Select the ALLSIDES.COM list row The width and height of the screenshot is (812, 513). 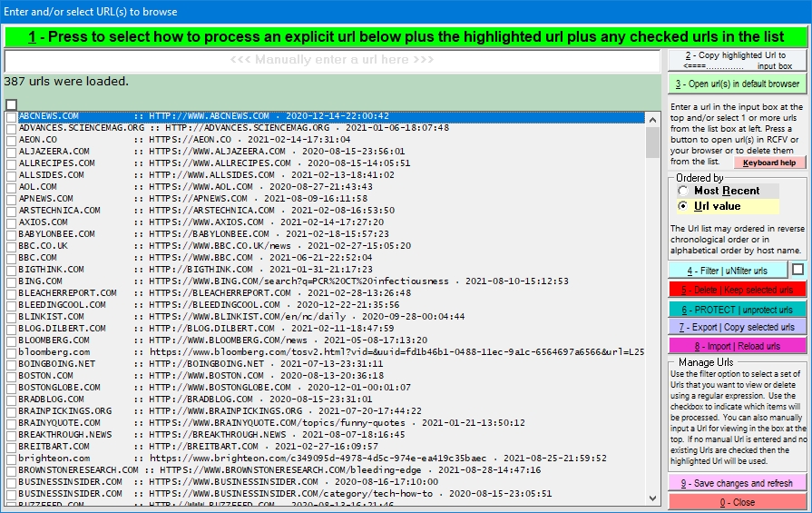[x=331, y=174]
